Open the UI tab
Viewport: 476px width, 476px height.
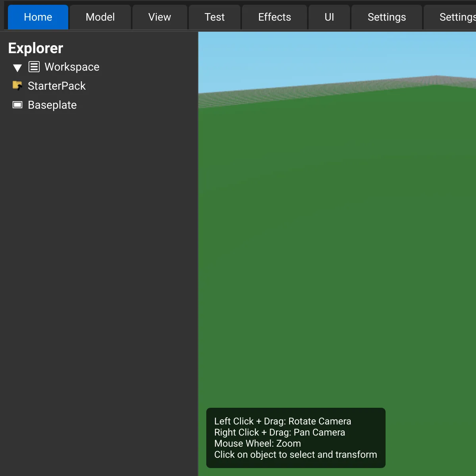click(x=329, y=17)
